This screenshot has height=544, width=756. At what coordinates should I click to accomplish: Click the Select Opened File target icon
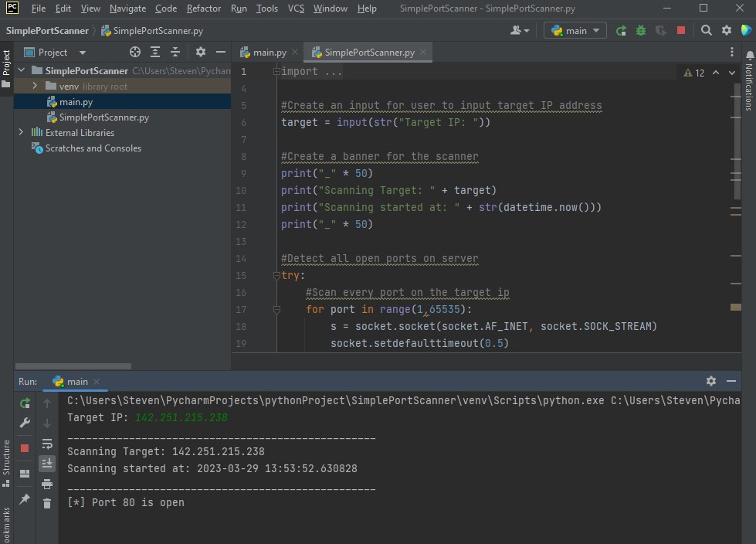click(135, 53)
